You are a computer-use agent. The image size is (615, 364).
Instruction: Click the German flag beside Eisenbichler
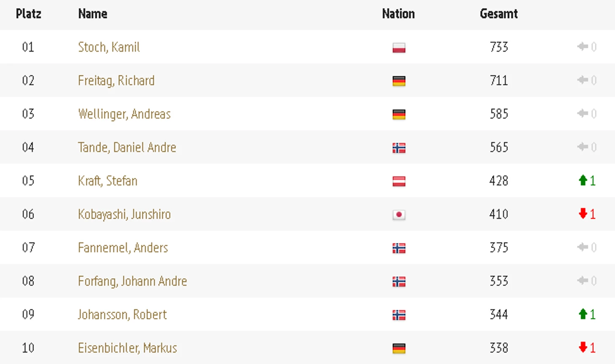(x=398, y=348)
